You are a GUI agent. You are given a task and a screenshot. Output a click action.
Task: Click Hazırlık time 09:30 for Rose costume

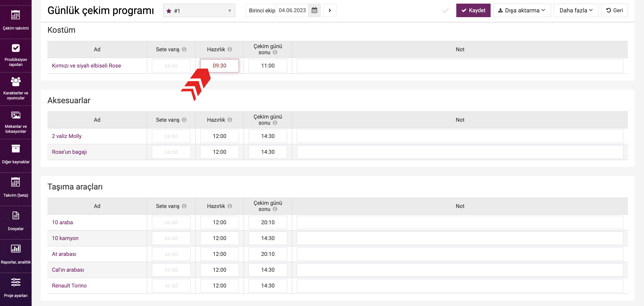pos(220,66)
